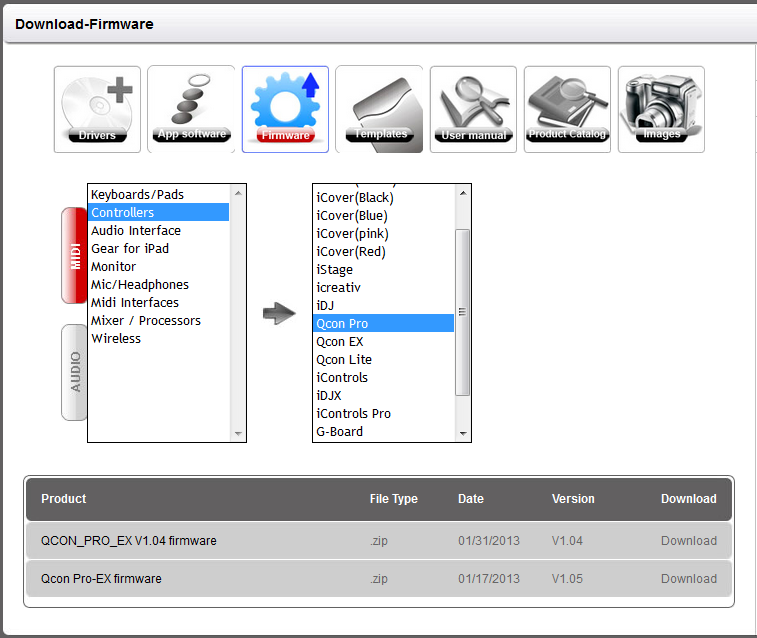Click product list scroll down arrow

point(463,433)
